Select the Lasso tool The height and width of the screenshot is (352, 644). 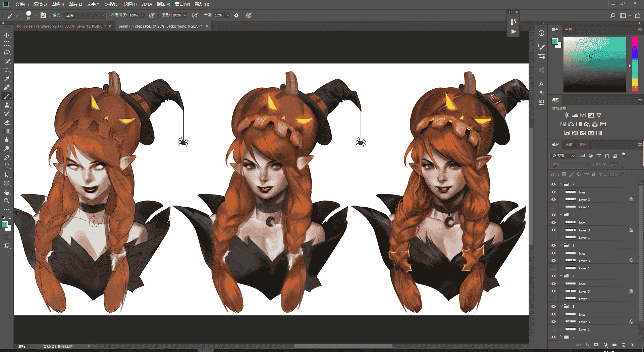pyautogui.click(x=7, y=52)
